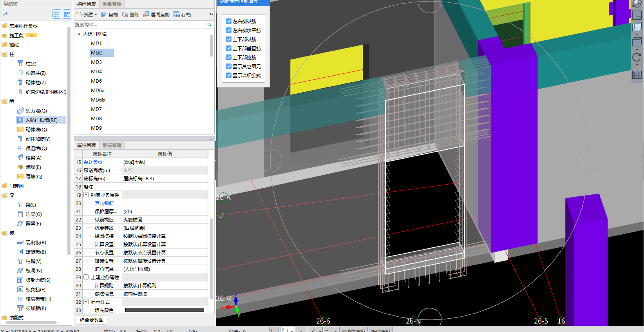This screenshot has height=332, width=644.
Task: Click the Inter-floor copy (层间复制) icon
Action: pos(146,15)
